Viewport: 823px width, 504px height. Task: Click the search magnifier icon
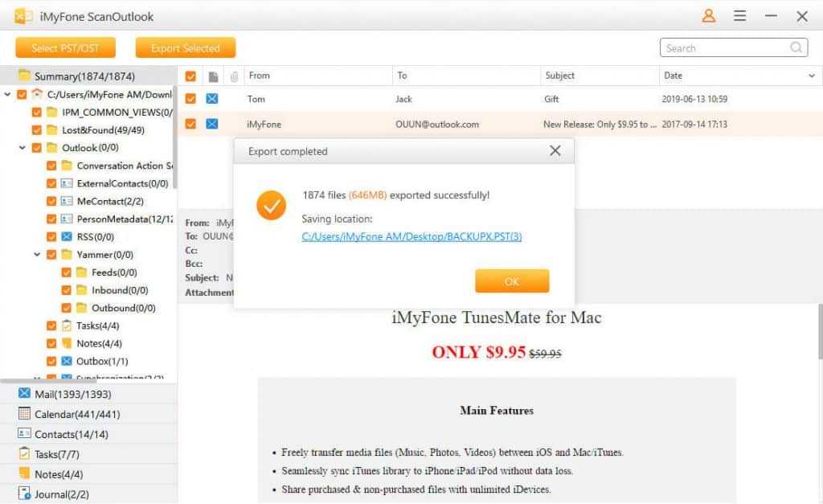coord(796,48)
